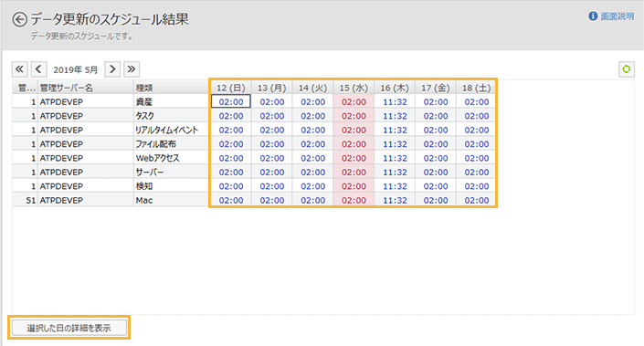Select the 15 (水) column header
This screenshot has width=644, height=346.
(354, 88)
